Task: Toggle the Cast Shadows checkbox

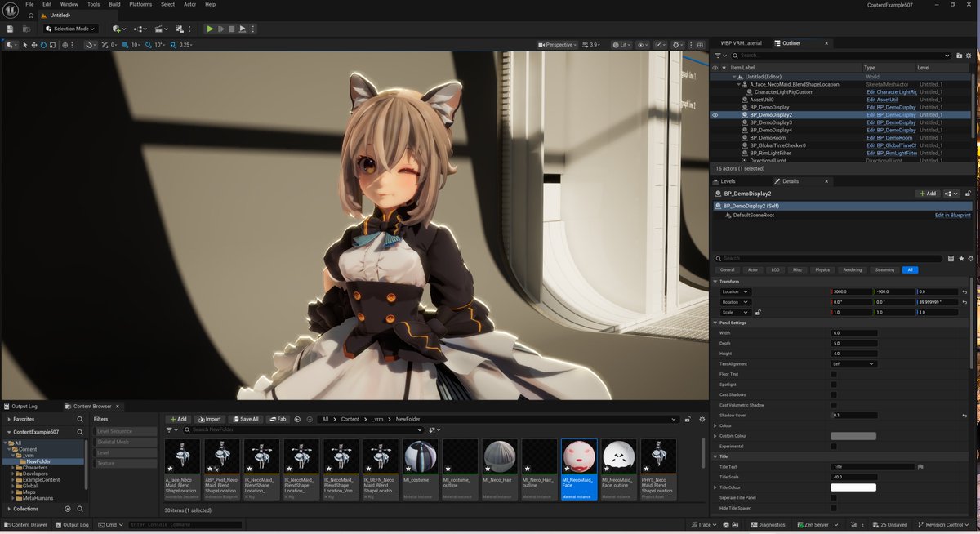Action: click(x=834, y=394)
